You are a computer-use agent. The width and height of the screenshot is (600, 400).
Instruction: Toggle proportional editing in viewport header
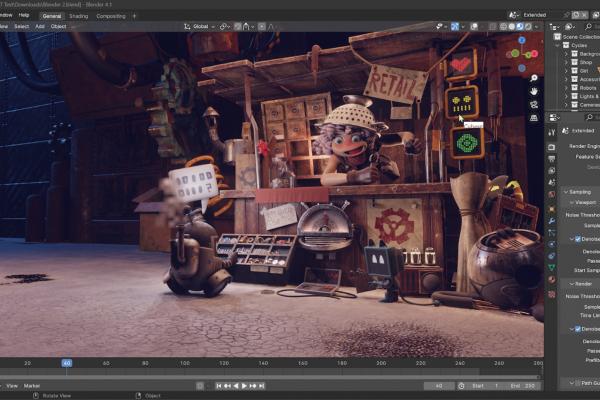click(x=262, y=26)
